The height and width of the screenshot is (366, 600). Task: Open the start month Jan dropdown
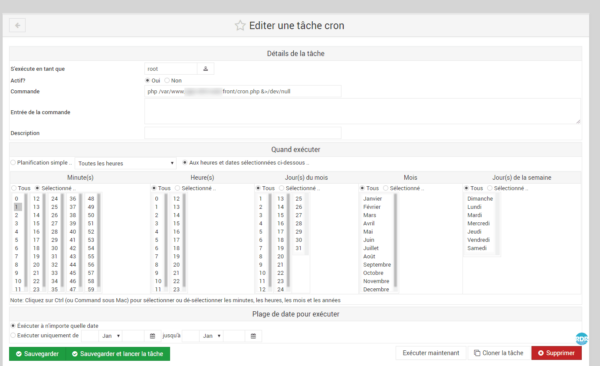pos(111,336)
